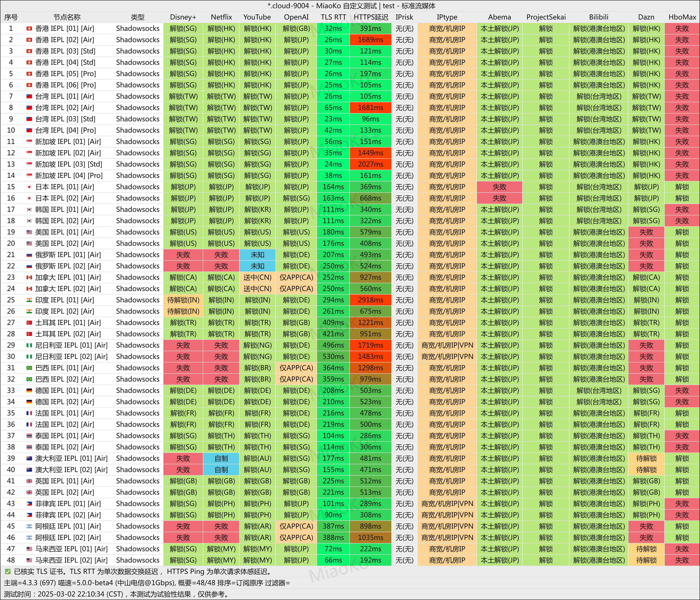Click the Taiwan flag beside 台湾 IEPL [01] [Air]

(x=29, y=97)
